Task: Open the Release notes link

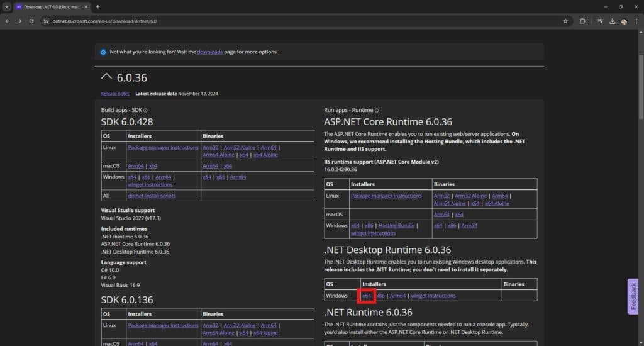Action: click(x=114, y=94)
